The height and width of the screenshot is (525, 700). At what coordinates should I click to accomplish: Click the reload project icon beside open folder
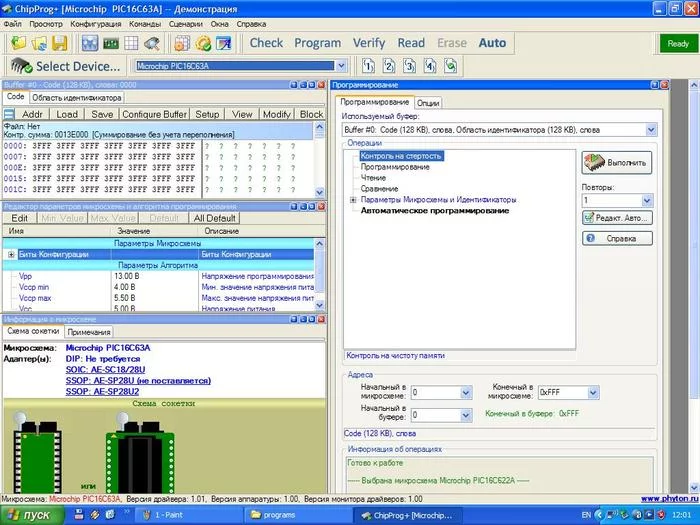tap(39, 43)
